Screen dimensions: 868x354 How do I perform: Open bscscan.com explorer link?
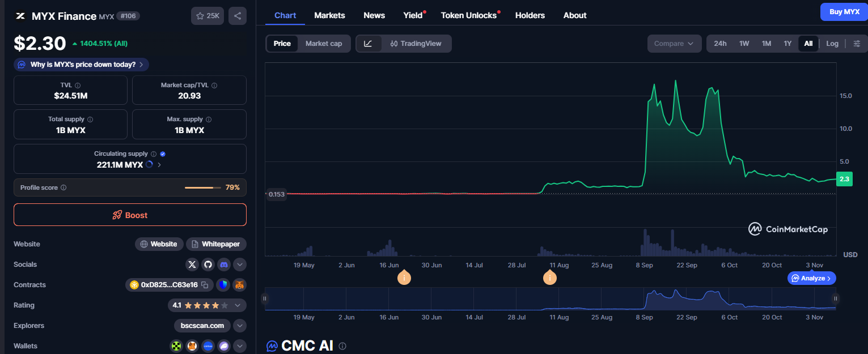[x=202, y=326]
